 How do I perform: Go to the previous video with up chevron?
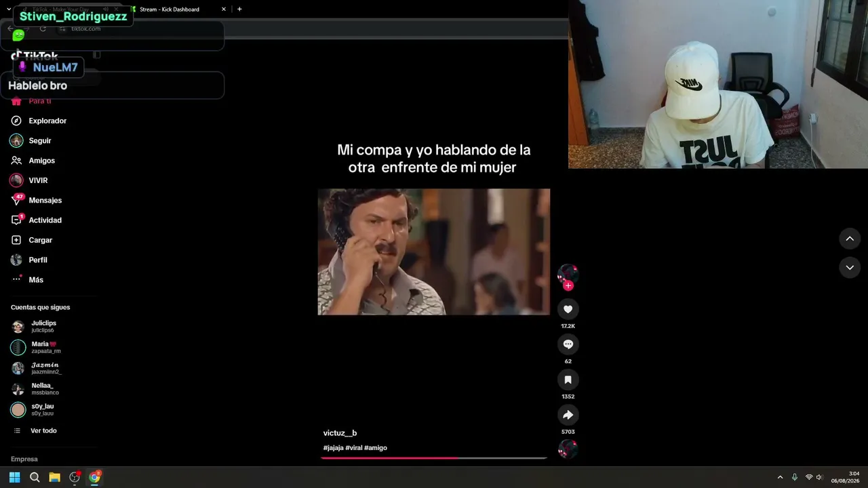(850, 239)
